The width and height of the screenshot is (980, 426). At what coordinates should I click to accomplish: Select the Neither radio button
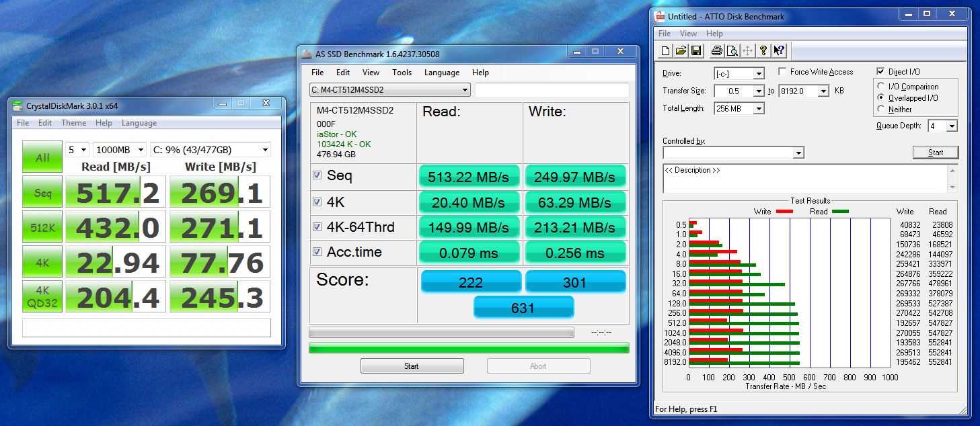pos(881,109)
